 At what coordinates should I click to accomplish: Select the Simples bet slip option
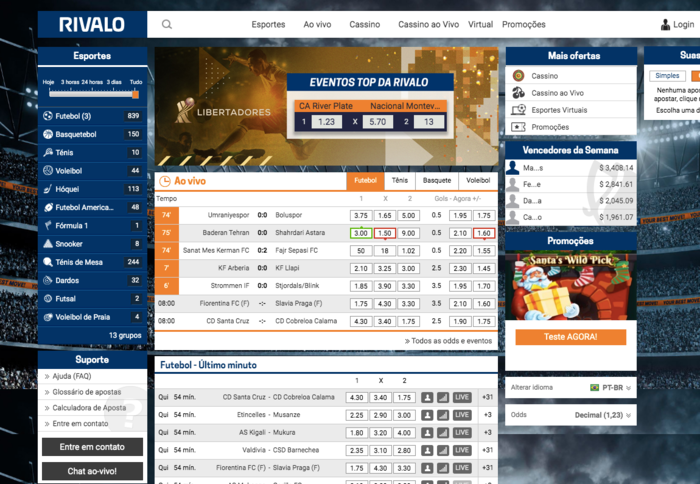pos(666,76)
